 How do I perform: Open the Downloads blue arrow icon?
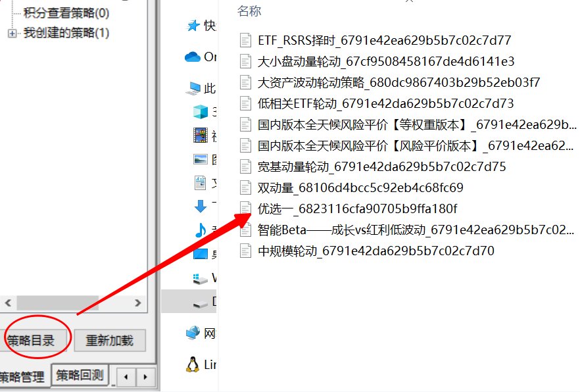coord(201,207)
